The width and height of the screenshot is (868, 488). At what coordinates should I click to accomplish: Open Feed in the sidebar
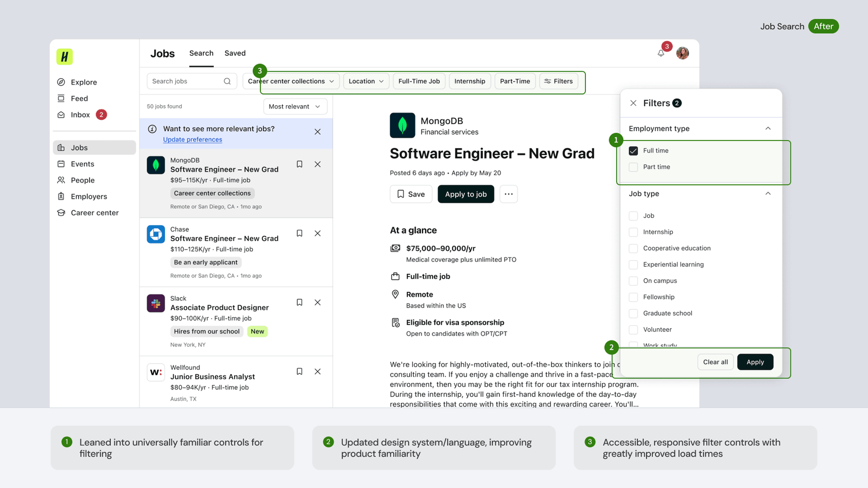pyautogui.click(x=73, y=99)
